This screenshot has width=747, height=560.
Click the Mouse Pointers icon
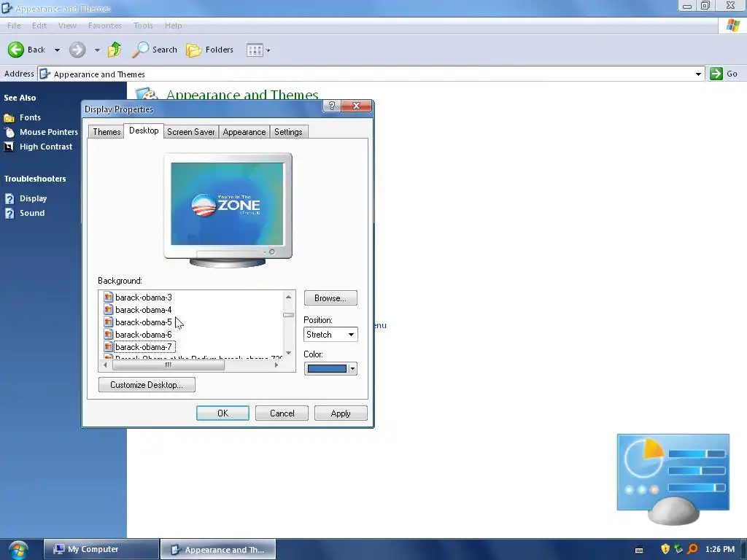point(9,133)
